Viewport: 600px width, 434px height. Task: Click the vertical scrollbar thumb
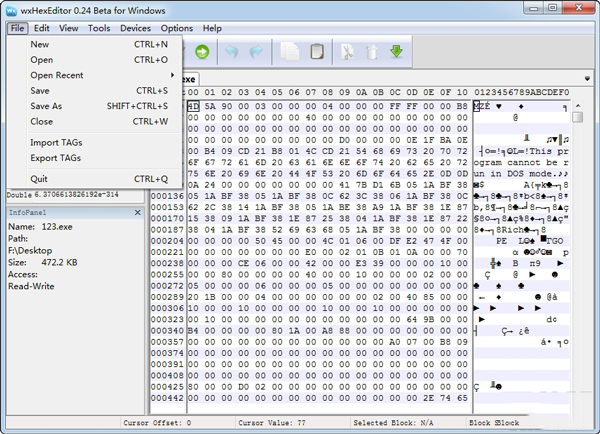[578, 117]
